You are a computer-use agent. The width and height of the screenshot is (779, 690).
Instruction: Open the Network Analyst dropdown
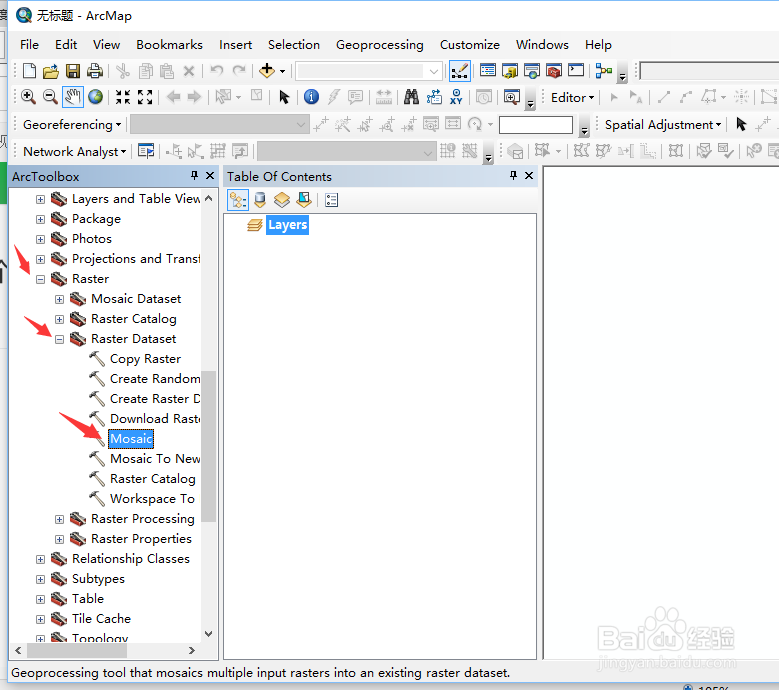click(x=75, y=152)
